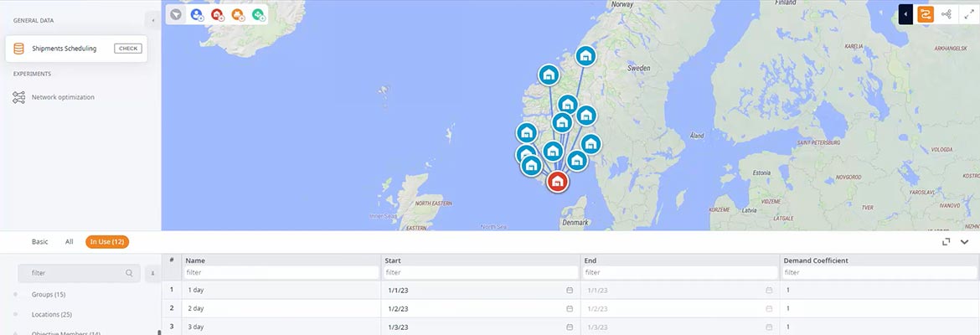Focus the End column filter field
980x335 pixels.
coord(680,272)
